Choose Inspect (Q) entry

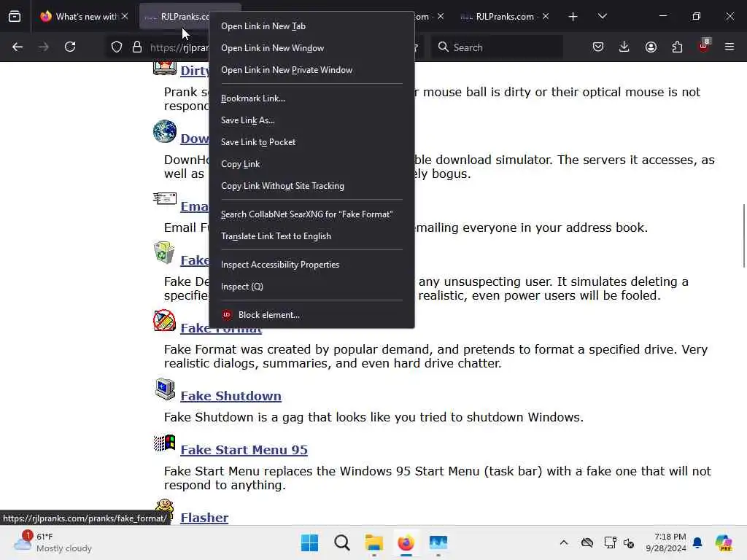[311, 287]
